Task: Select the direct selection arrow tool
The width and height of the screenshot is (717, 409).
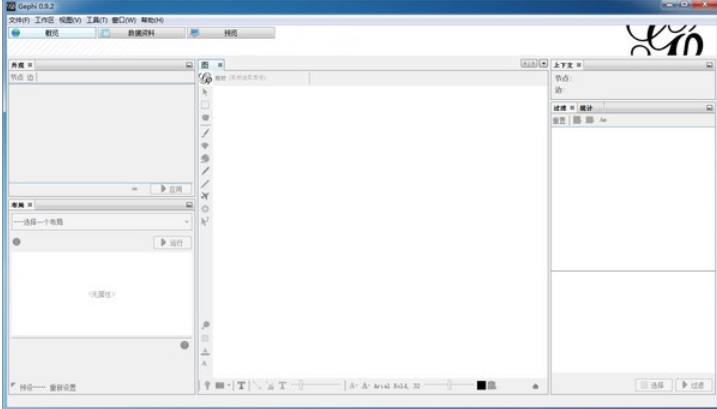Action: tap(205, 91)
